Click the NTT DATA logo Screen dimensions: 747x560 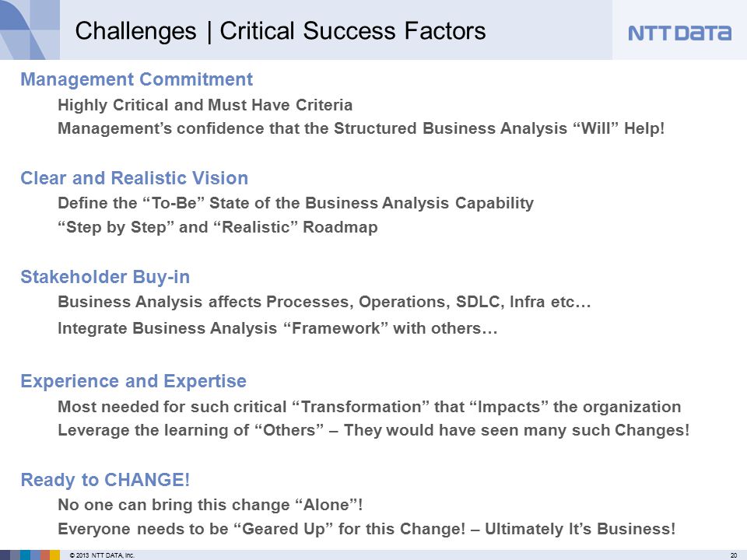(x=679, y=33)
